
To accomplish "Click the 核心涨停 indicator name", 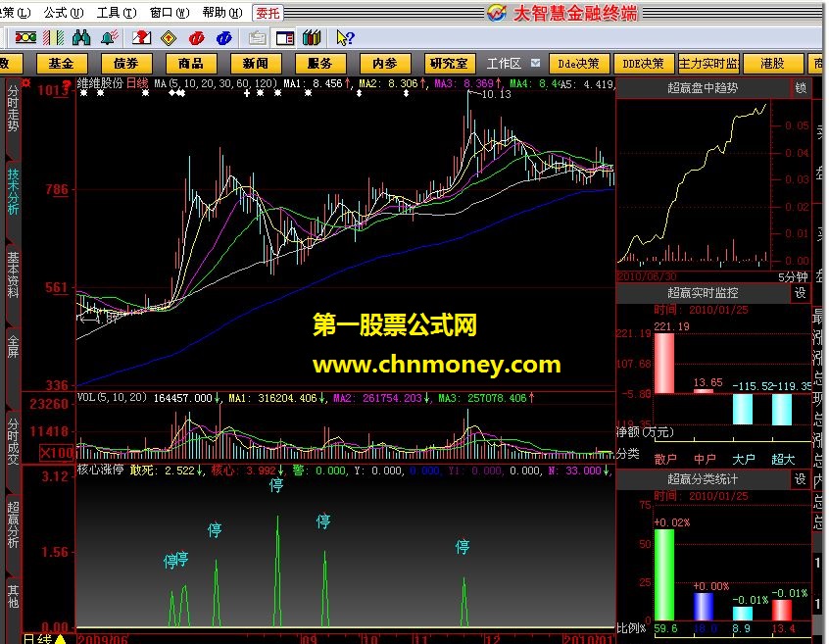I will click(x=100, y=471).
